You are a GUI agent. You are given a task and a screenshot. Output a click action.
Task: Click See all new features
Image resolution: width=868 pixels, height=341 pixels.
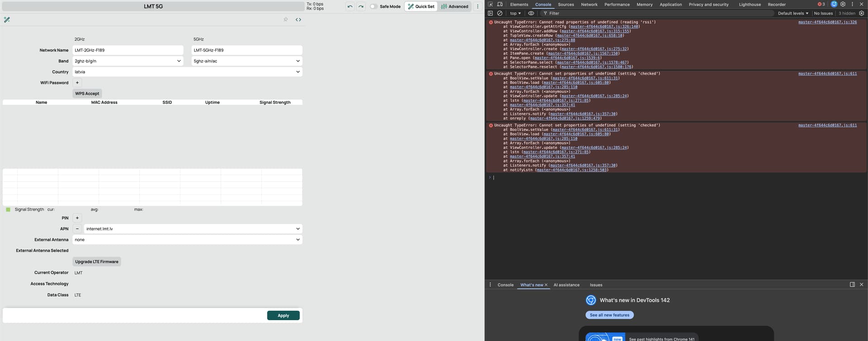tap(609, 315)
